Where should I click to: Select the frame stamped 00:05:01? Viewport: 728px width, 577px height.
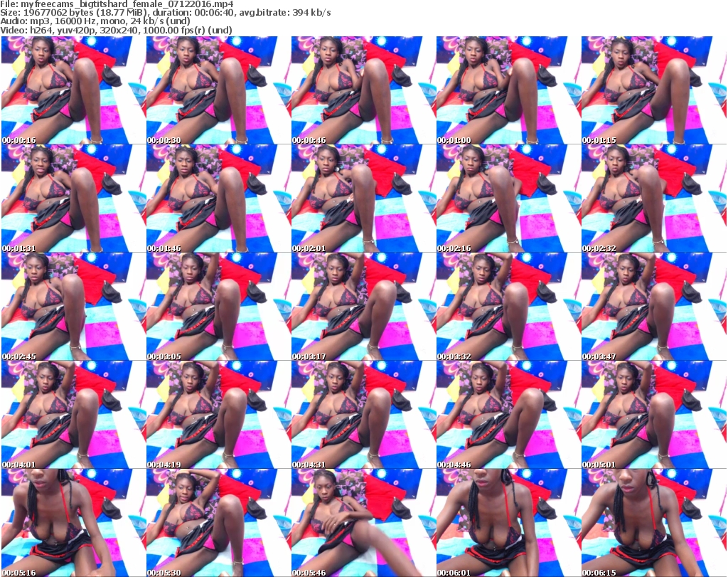point(653,415)
